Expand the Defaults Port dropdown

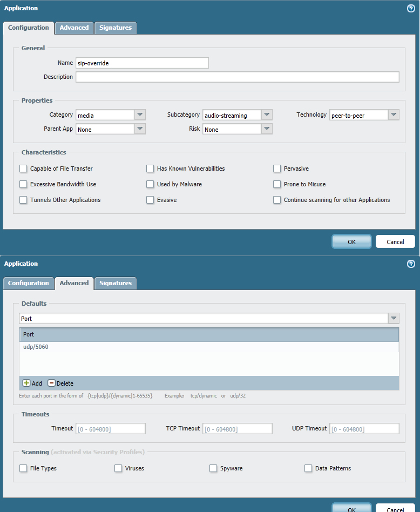pyautogui.click(x=394, y=319)
